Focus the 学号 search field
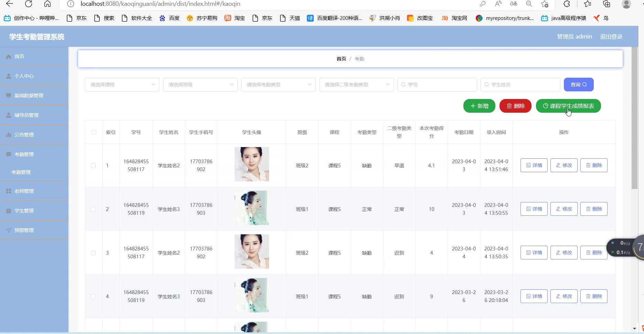644x334 pixels. click(x=437, y=85)
